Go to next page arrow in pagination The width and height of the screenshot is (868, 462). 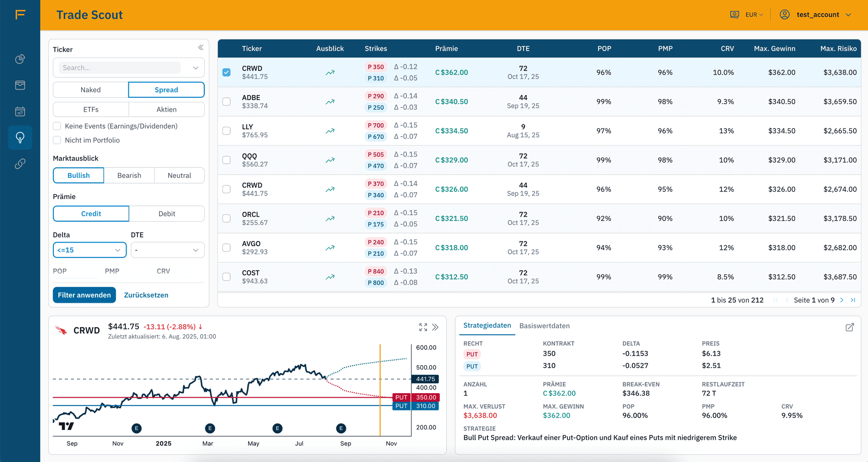842,300
